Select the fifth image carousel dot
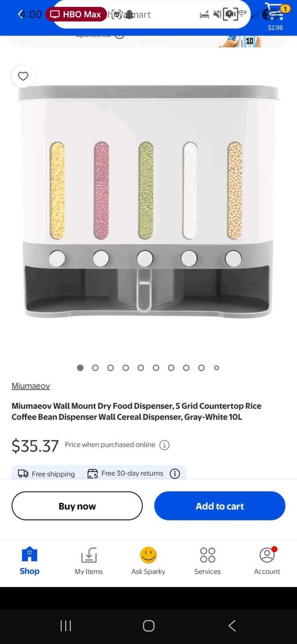Image resolution: width=297 pixels, height=644 pixels. click(x=141, y=368)
